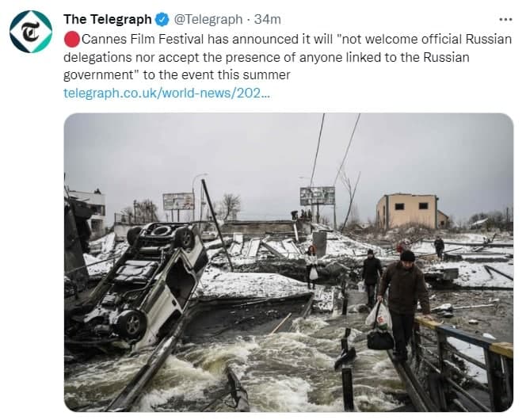The image size is (526, 420).
Task: Click the red circle emoji in tweet
Action: [72, 40]
